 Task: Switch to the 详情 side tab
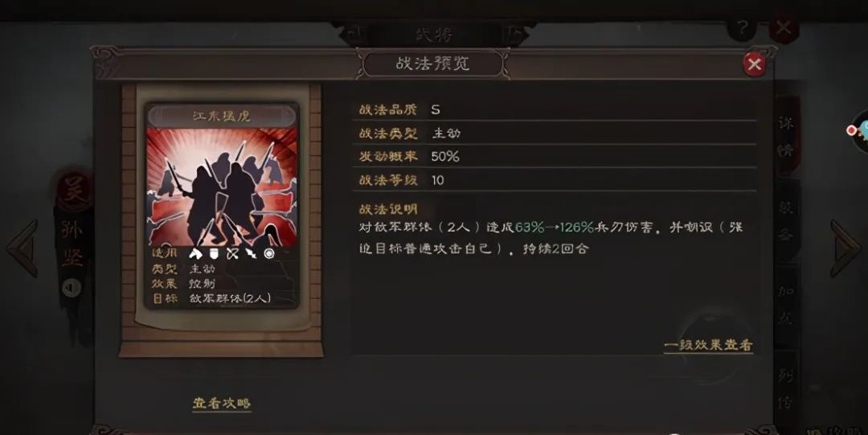point(786,137)
